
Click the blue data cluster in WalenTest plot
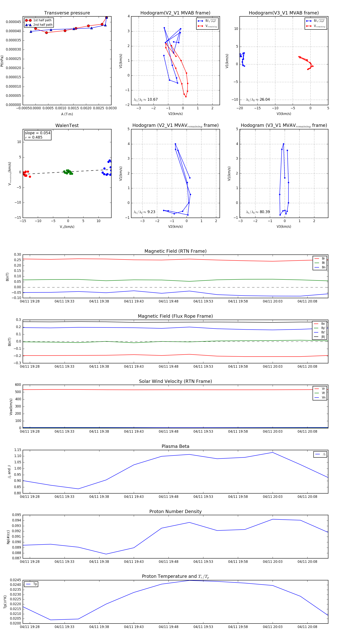[107, 168]
